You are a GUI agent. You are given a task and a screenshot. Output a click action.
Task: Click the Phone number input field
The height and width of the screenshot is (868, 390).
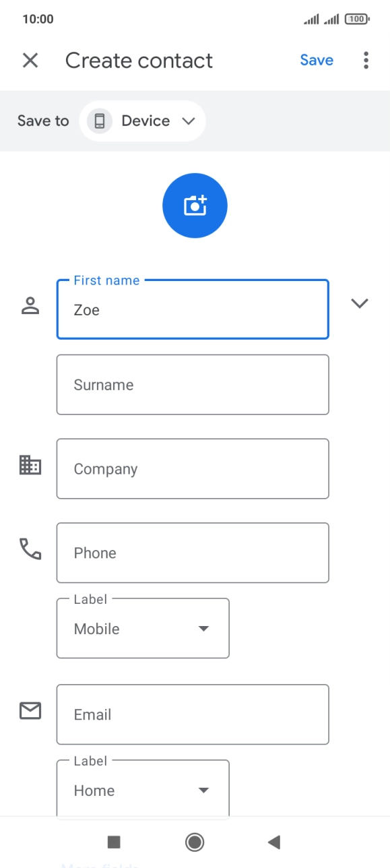193,553
